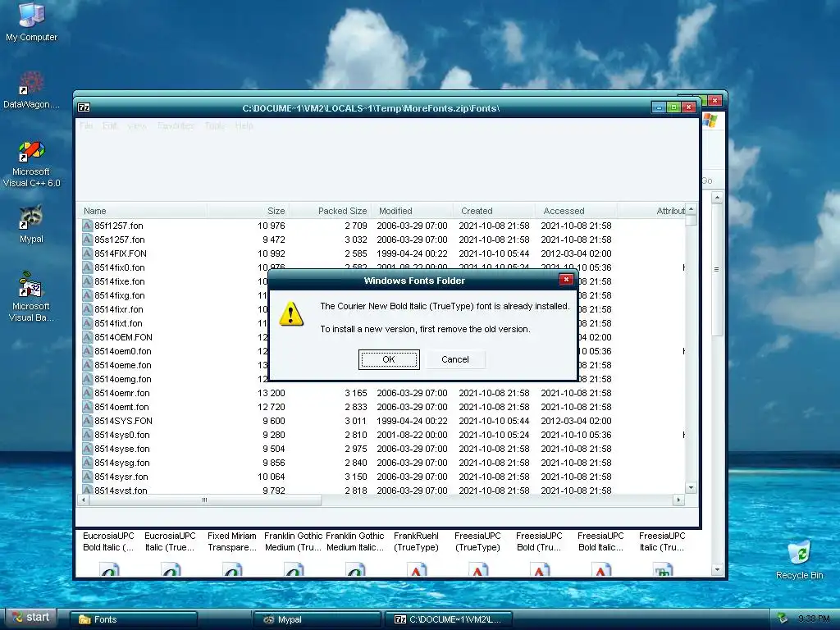Image resolution: width=840 pixels, height=630 pixels.
Task: Select the 85s1257.fon file icon
Action: point(87,240)
